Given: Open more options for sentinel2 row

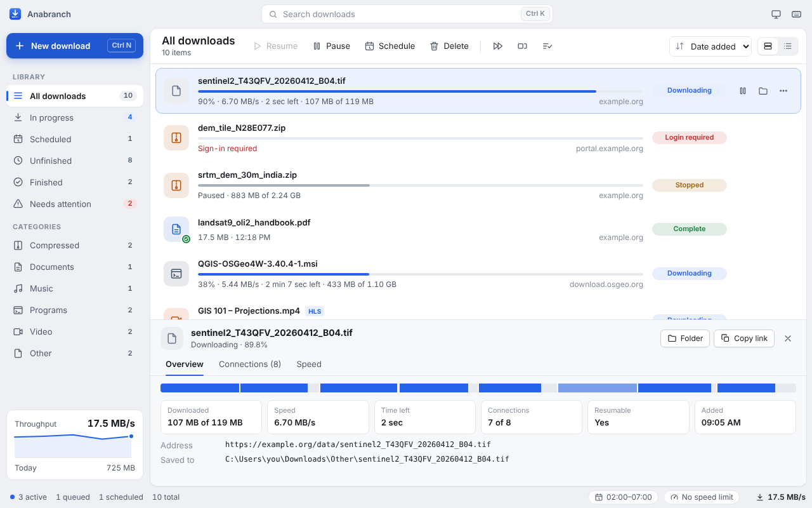Looking at the screenshot, I should pos(783,91).
